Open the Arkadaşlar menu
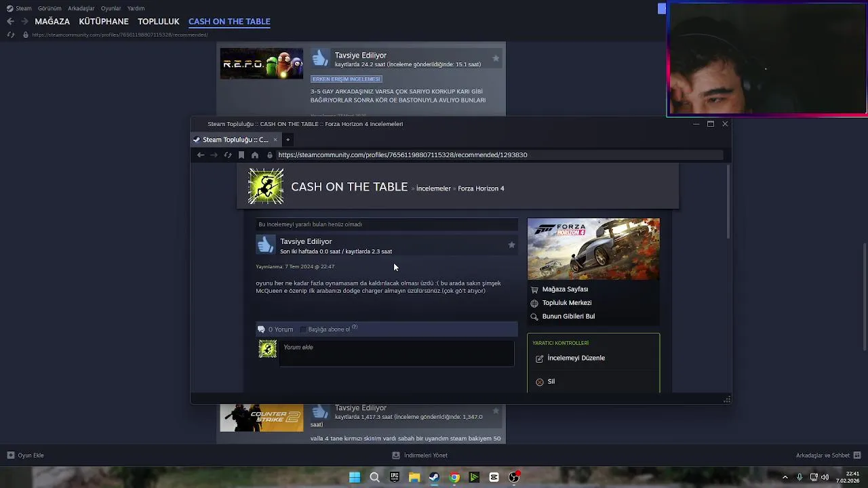 (x=81, y=8)
